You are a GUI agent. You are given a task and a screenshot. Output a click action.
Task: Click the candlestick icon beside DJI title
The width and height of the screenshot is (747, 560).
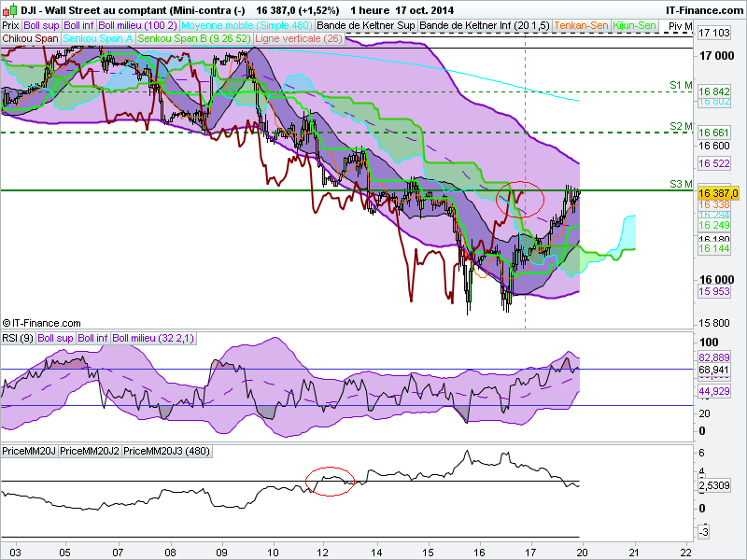(x=10, y=9)
